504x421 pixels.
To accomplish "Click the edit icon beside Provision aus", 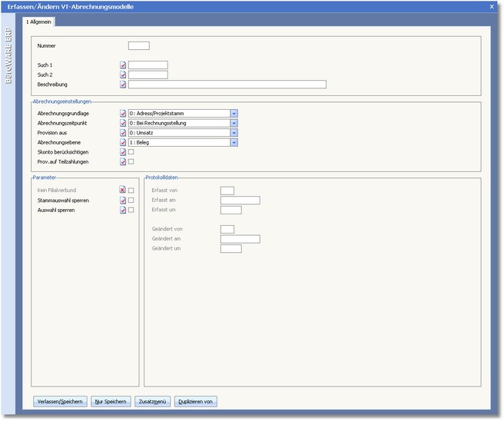I will click(x=123, y=133).
